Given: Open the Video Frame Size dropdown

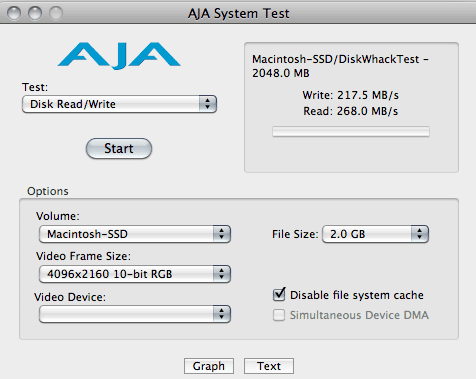Looking at the screenshot, I should click(x=135, y=274).
